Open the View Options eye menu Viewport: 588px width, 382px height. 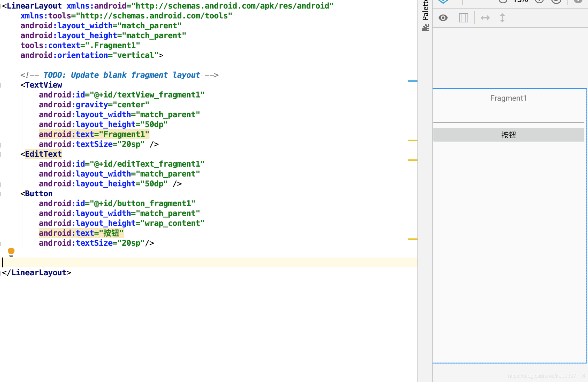point(443,18)
